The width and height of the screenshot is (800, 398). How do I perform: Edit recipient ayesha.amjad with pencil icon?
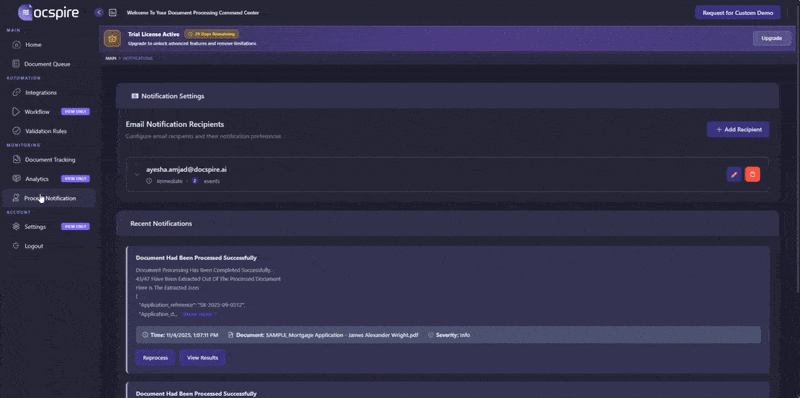point(734,175)
